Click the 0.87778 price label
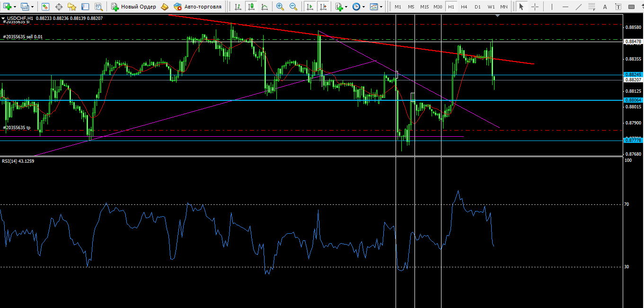The image size is (644, 308). point(633,140)
